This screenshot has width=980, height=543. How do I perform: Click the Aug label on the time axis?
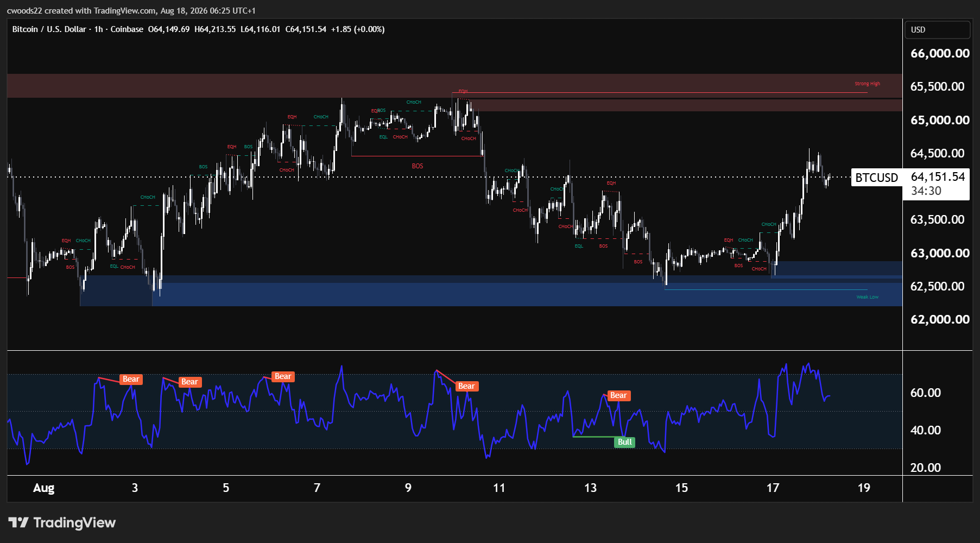44,488
